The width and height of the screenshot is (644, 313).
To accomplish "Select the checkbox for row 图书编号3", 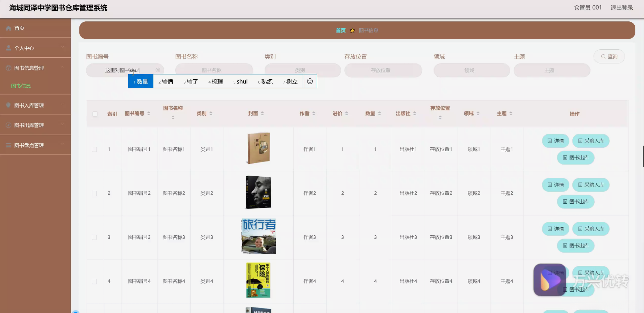I will click(94, 237).
